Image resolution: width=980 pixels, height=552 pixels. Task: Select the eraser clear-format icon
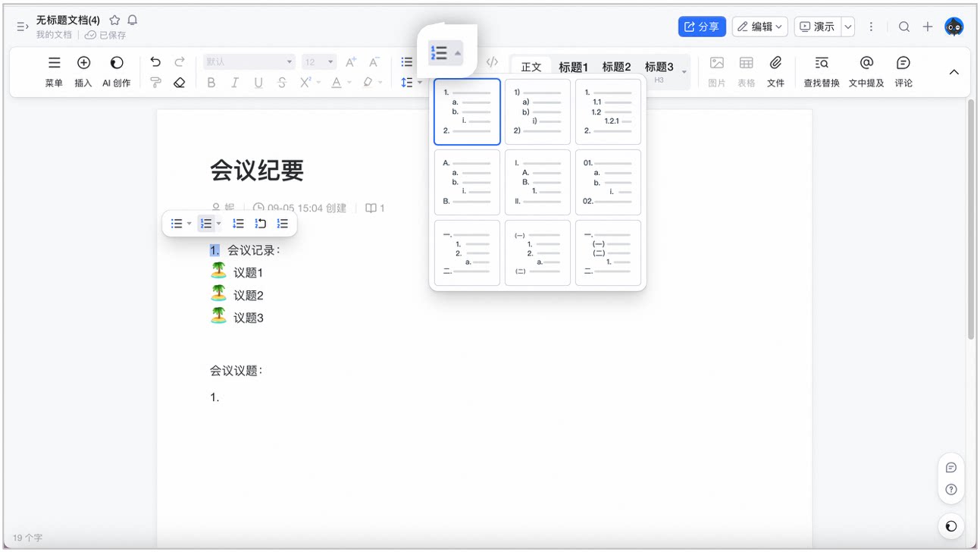pyautogui.click(x=180, y=83)
